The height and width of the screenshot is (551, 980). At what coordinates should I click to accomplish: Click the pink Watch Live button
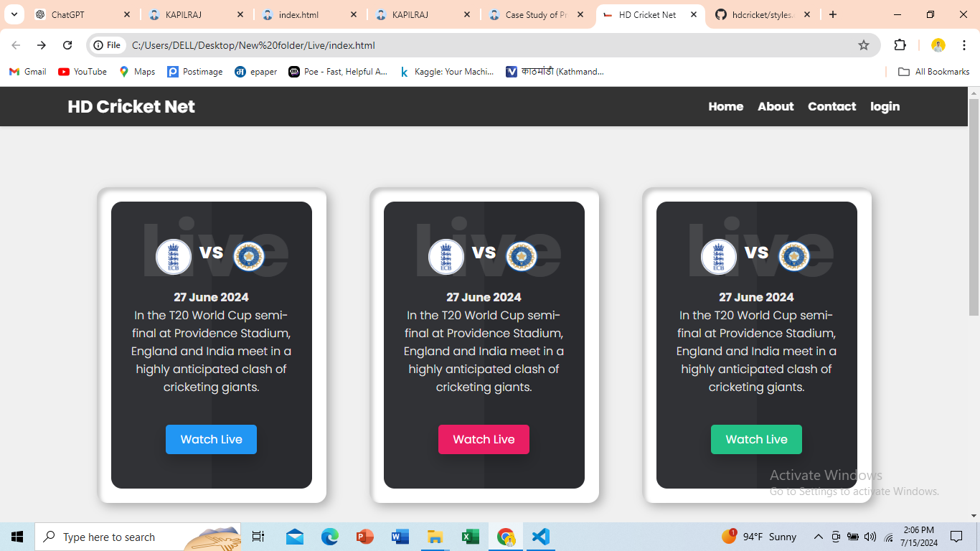coord(484,439)
